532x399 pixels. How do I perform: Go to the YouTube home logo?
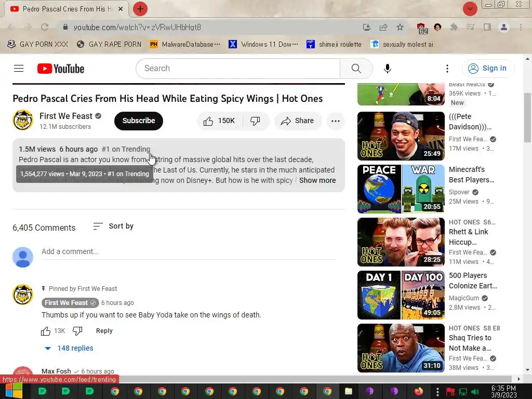click(61, 69)
